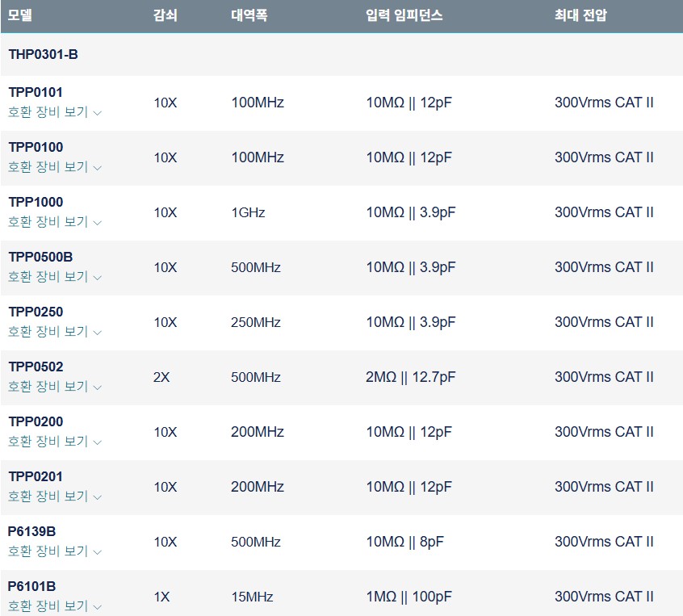683x616 pixels.
Task: Open the TPP0250 model page
Action: click(x=36, y=312)
